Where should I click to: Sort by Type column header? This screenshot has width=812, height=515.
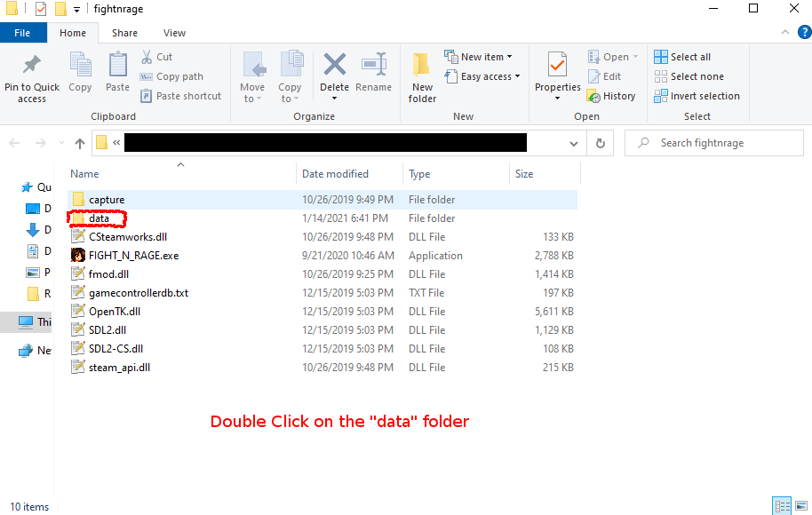pos(419,174)
